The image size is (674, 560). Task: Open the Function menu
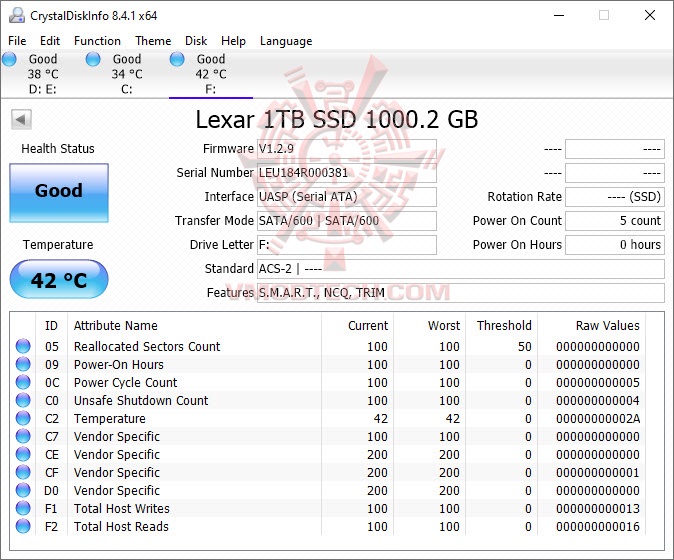click(x=97, y=41)
